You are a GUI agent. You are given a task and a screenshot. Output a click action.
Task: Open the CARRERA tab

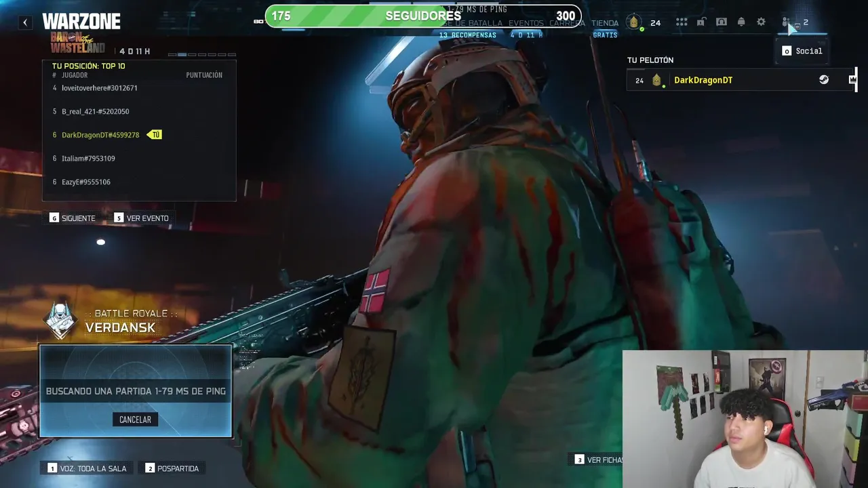coord(567,23)
